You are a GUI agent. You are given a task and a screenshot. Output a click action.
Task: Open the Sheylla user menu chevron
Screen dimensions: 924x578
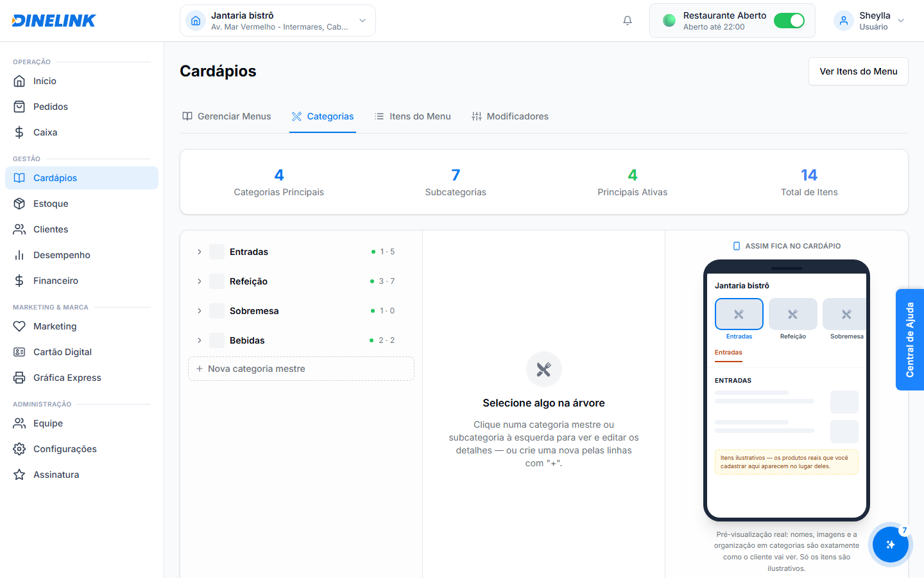point(901,21)
